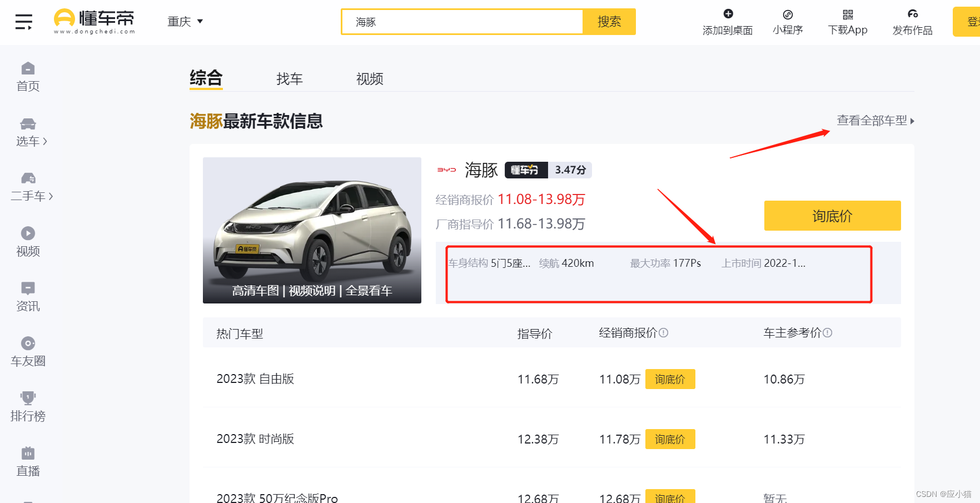Click the 添加到桌面 plus icon
Image resolution: width=980 pixels, height=503 pixels.
click(728, 14)
